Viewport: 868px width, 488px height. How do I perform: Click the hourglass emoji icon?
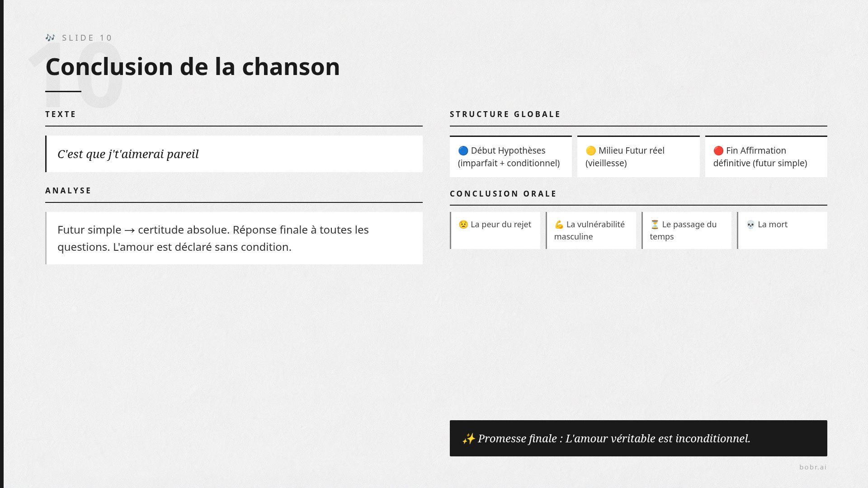[x=655, y=225]
